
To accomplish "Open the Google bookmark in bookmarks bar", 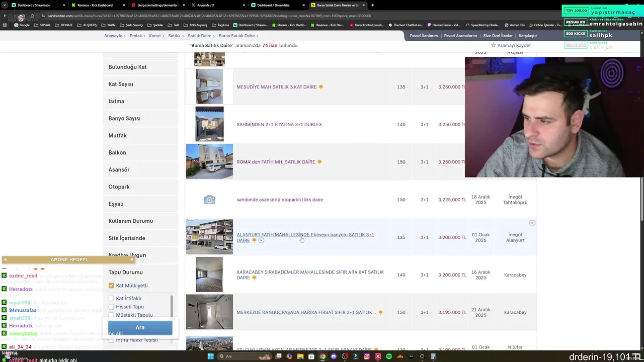I will click(22, 25).
